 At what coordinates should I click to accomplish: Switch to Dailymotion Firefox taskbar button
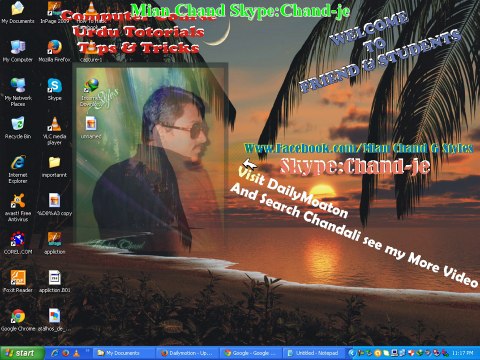click(186, 353)
